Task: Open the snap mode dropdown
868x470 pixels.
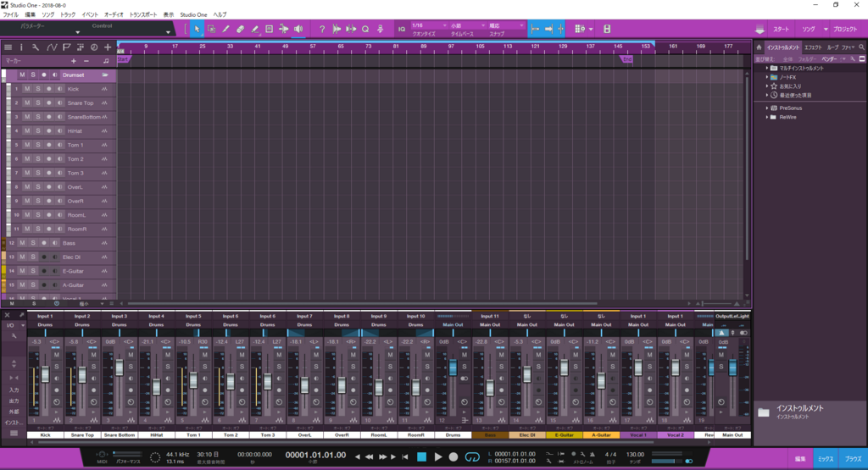Action: coord(506,25)
